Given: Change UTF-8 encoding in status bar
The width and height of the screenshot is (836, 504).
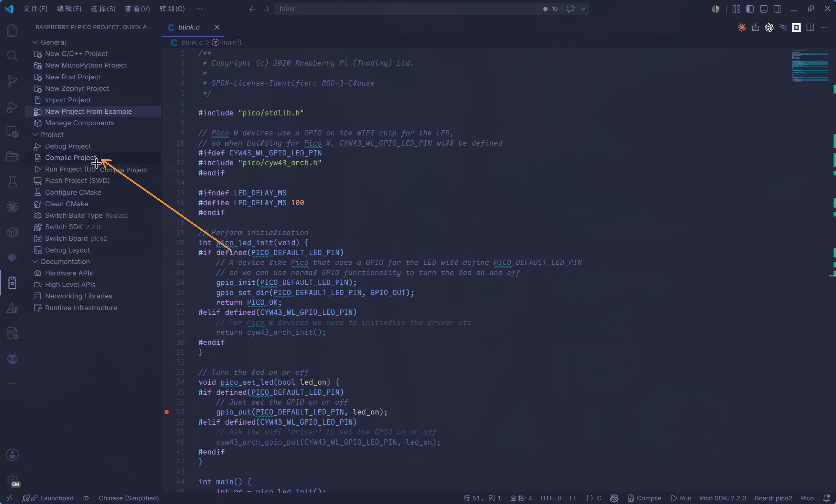Looking at the screenshot, I should (x=551, y=498).
